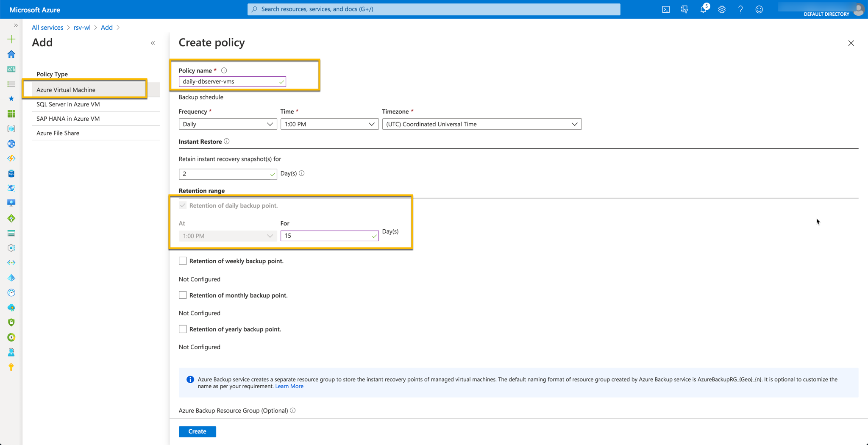Open the Directory and subscription filter icon
868x445 pixels.
(684, 9)
